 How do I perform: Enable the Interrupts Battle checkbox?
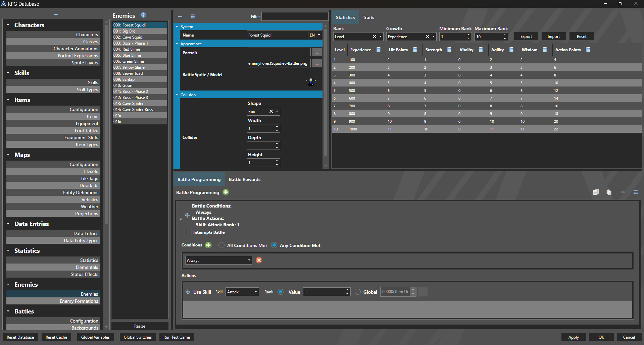pyautogui.click(x=189, y=232)
